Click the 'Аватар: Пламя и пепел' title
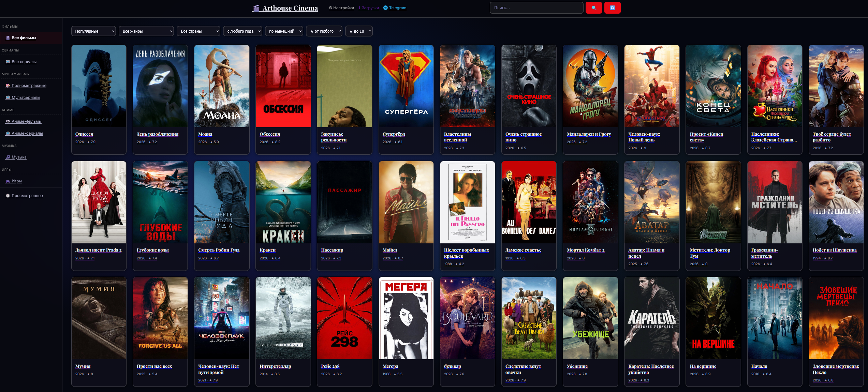 [646, 253]
